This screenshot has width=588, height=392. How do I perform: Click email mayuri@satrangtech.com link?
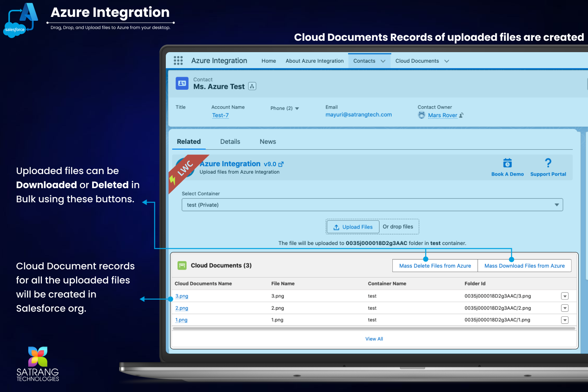[358, 114]
